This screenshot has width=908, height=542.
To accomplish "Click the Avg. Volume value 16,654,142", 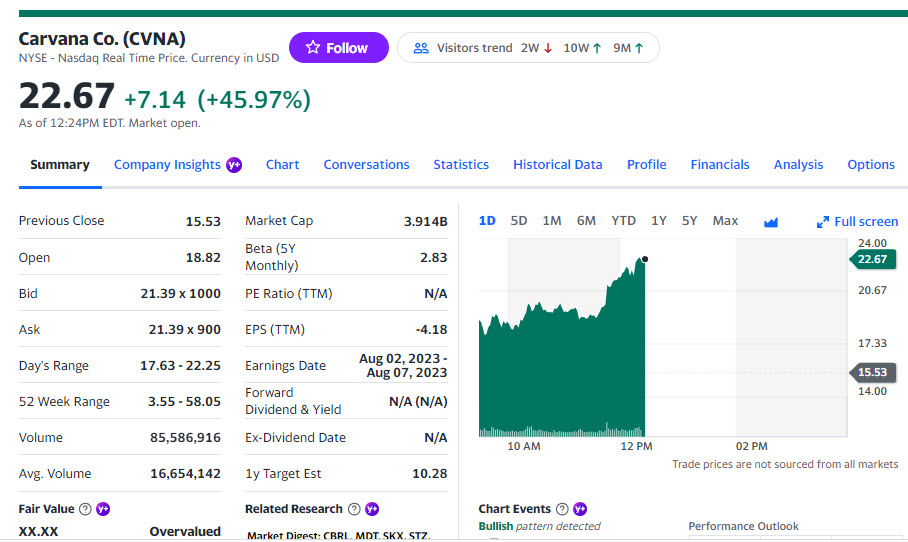I will [x=185, y=474].
